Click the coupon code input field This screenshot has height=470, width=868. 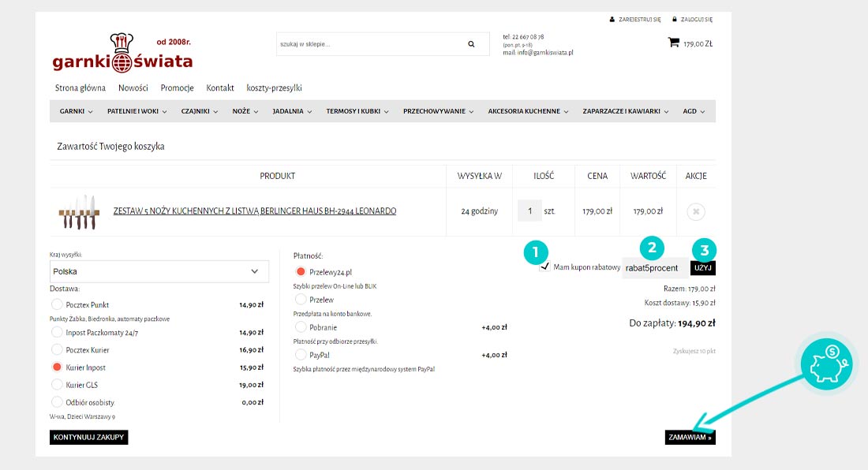coord(656,268)
